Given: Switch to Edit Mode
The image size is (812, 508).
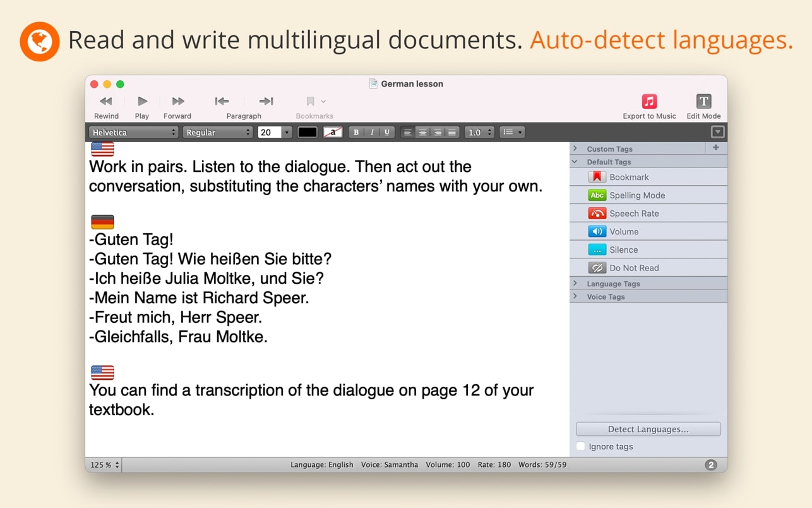Looking at the screenshot, I should point(703,102).
